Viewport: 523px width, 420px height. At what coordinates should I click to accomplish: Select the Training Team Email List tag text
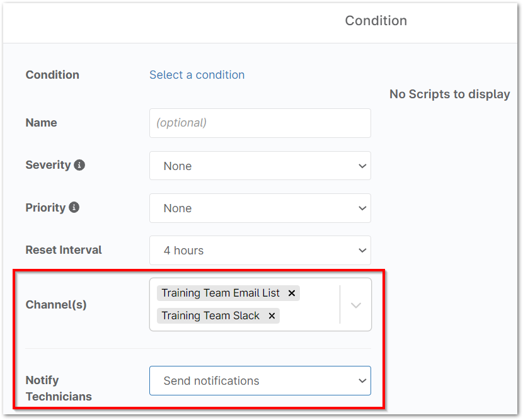point(221,293)
